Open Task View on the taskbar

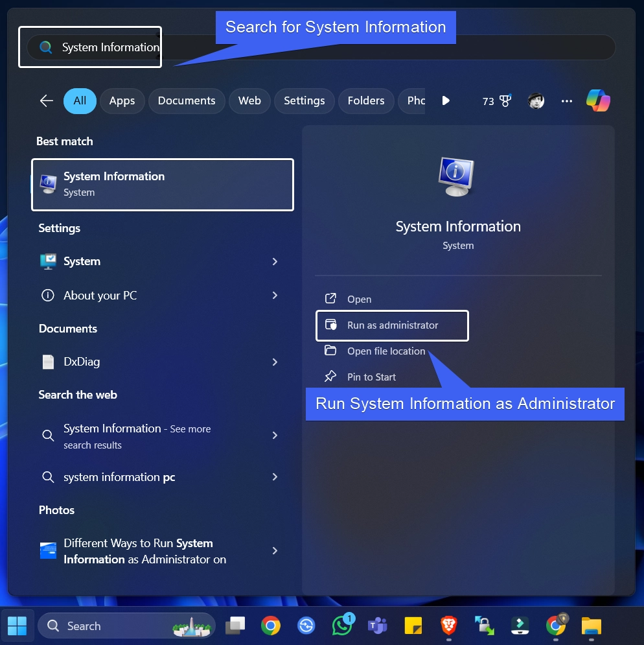[x=235, y=626]
